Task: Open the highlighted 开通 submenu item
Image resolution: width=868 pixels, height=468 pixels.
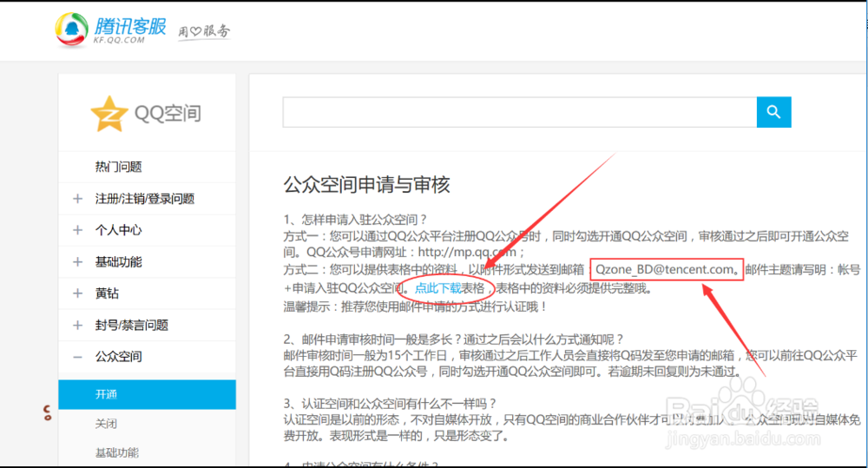Action: pyautogui.click(x=148, y=394)
